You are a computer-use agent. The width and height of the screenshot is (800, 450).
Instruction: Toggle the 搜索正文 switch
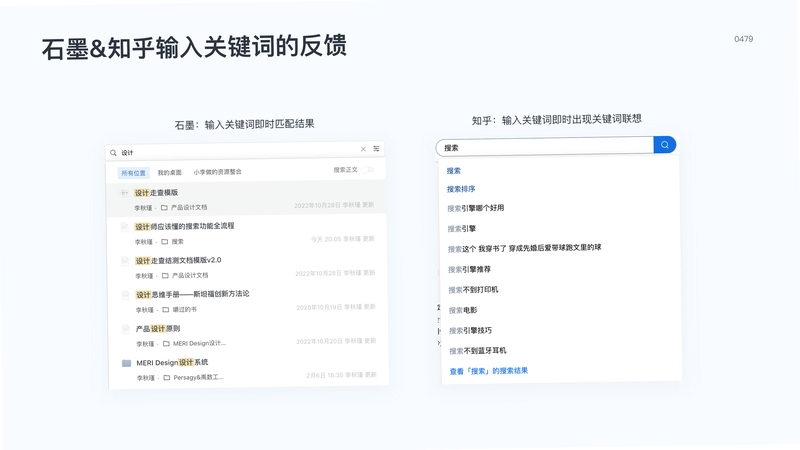point(368,169)
